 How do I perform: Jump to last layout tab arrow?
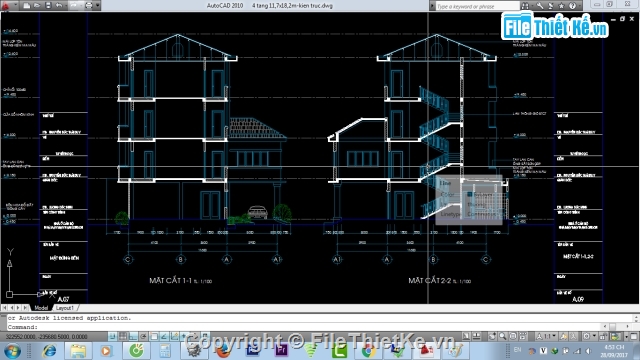tap(25, 308)
